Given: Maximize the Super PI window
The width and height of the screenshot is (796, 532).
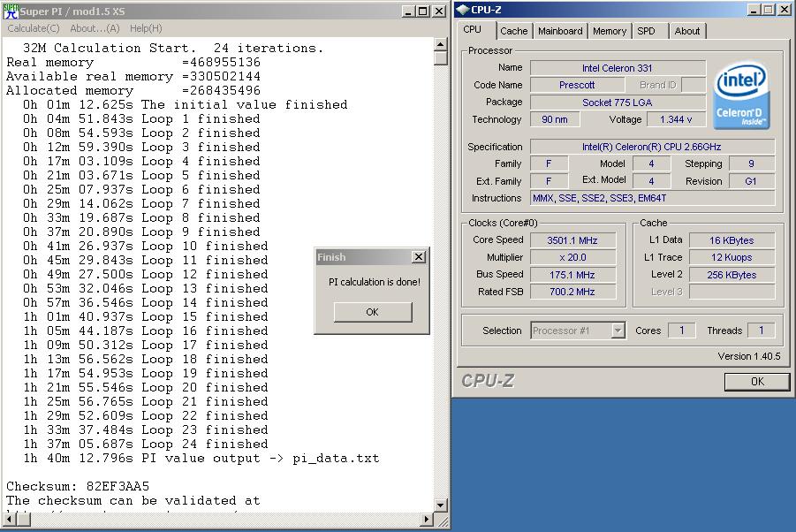Looking at the screenshot, I should tap(422, 11).
